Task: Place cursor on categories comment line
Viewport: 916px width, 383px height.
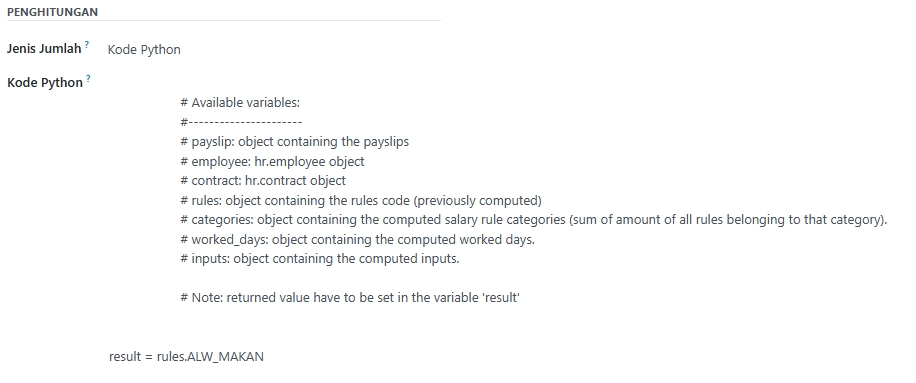Action: point(534,220)
